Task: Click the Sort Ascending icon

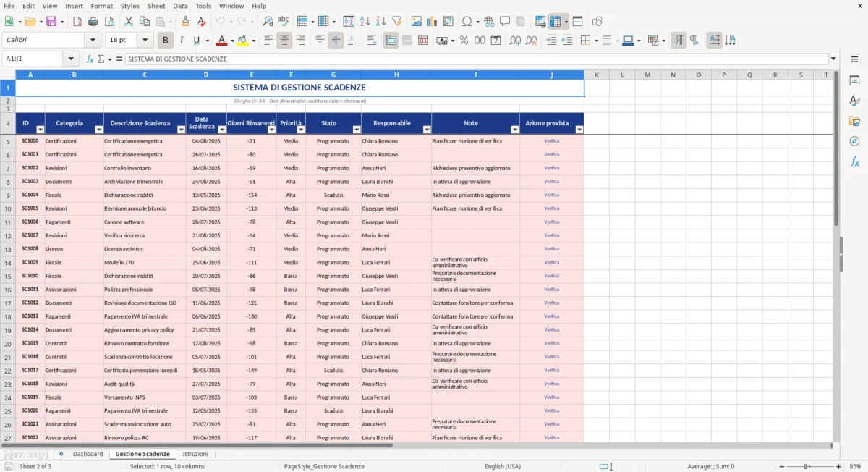Action: (365, 21)
